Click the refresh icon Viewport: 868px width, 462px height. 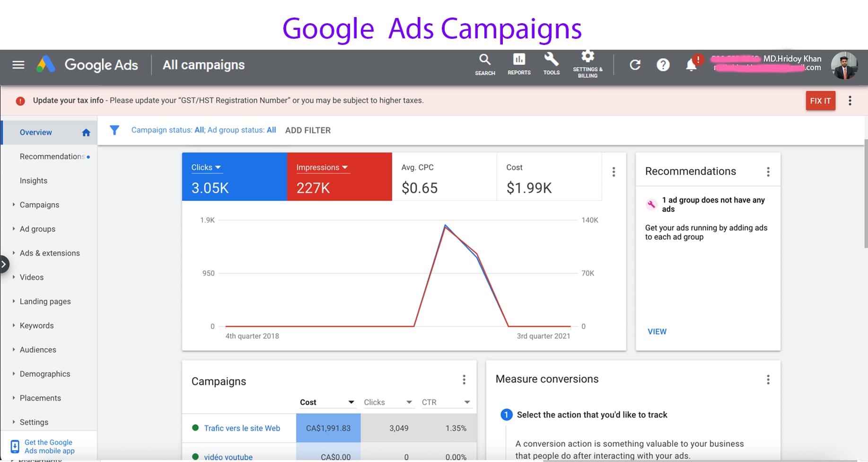point(635,65)
